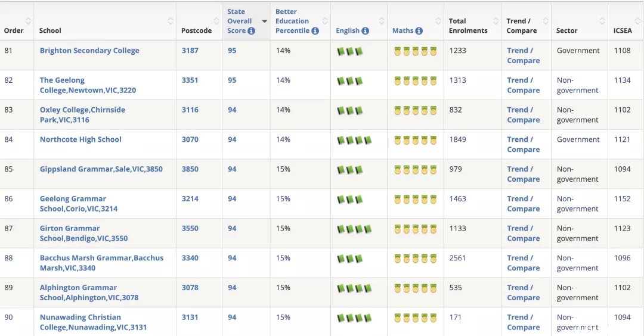Image resolution: width=644 pixels, height=336 pixels.
Task: Sort by Trend / Compare column arrows
Action: click(x=546, y=21)
